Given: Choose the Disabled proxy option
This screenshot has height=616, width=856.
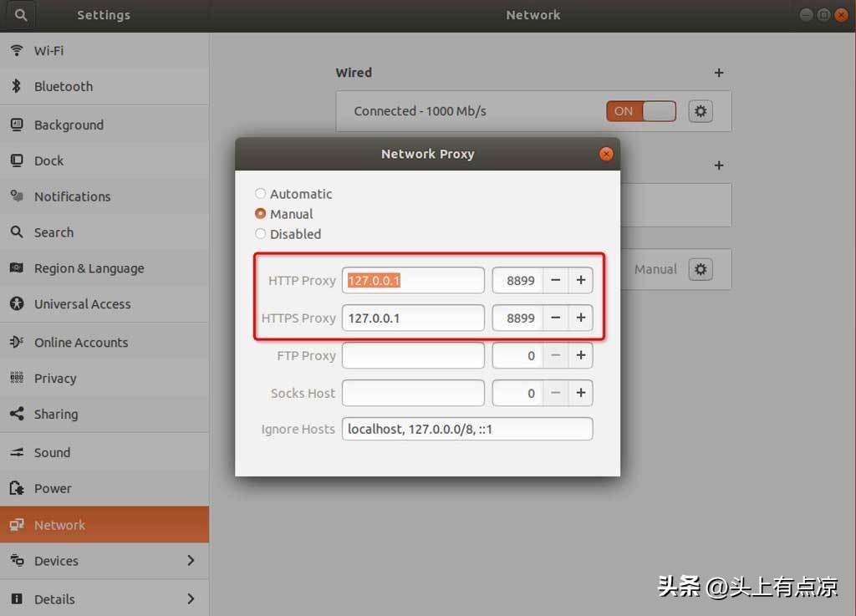Looking at the screenshot, I should (260, 234).
